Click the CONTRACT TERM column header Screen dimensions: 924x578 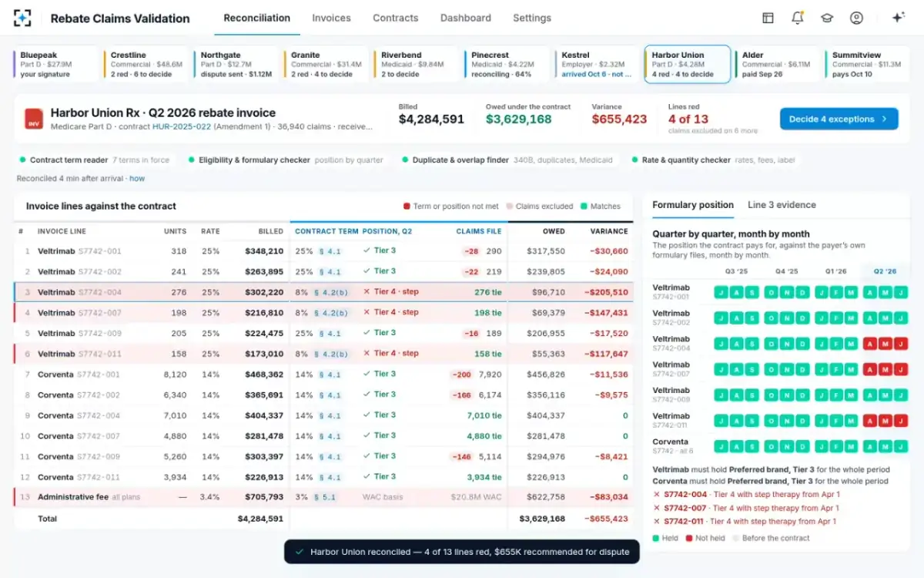tap(326, 231)
